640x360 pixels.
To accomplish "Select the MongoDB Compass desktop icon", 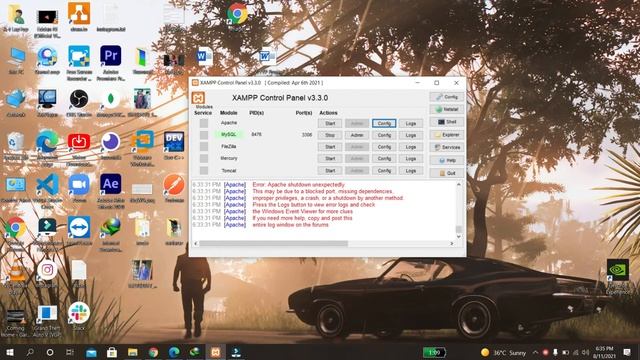I will click(x=111, y=98).
